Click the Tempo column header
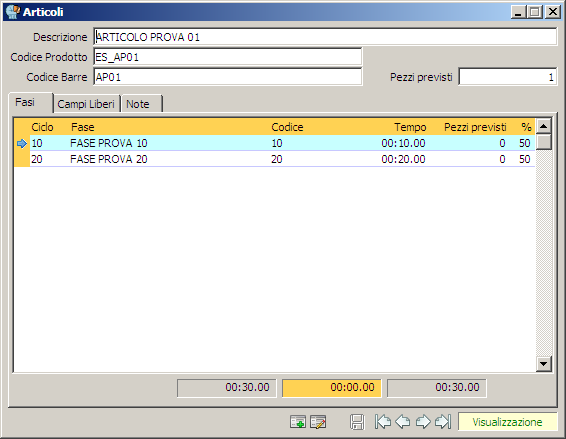The image size is (566, 439). click(x=410, y=127)
